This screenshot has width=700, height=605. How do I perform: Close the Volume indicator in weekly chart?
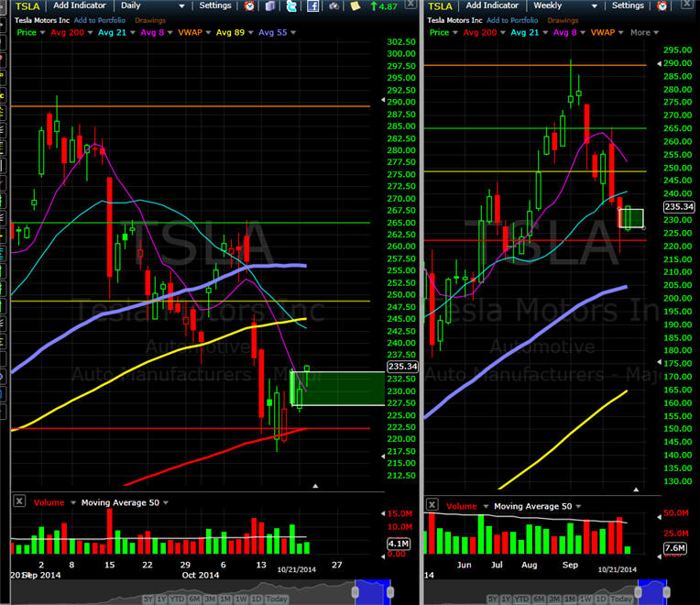tap(432, 505)
